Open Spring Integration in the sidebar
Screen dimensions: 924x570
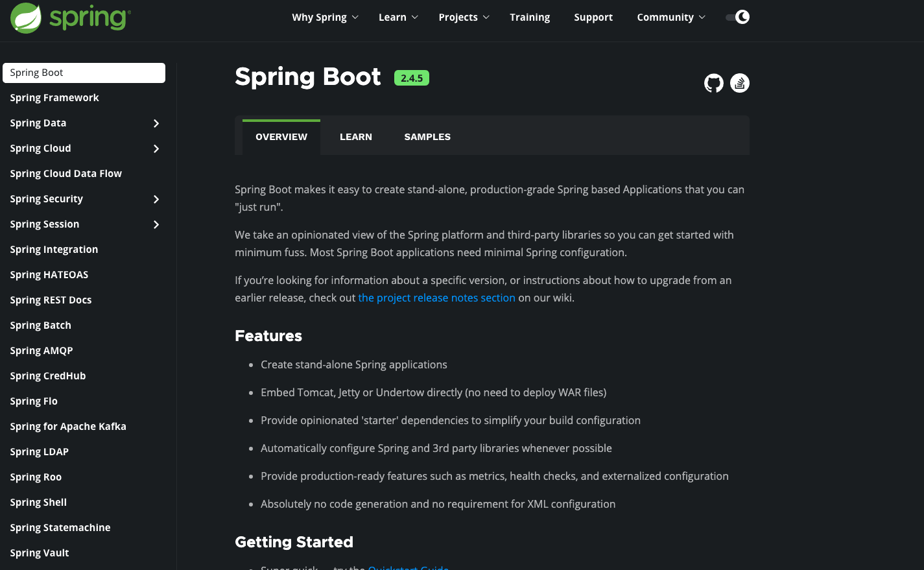[x=54, y=250]
